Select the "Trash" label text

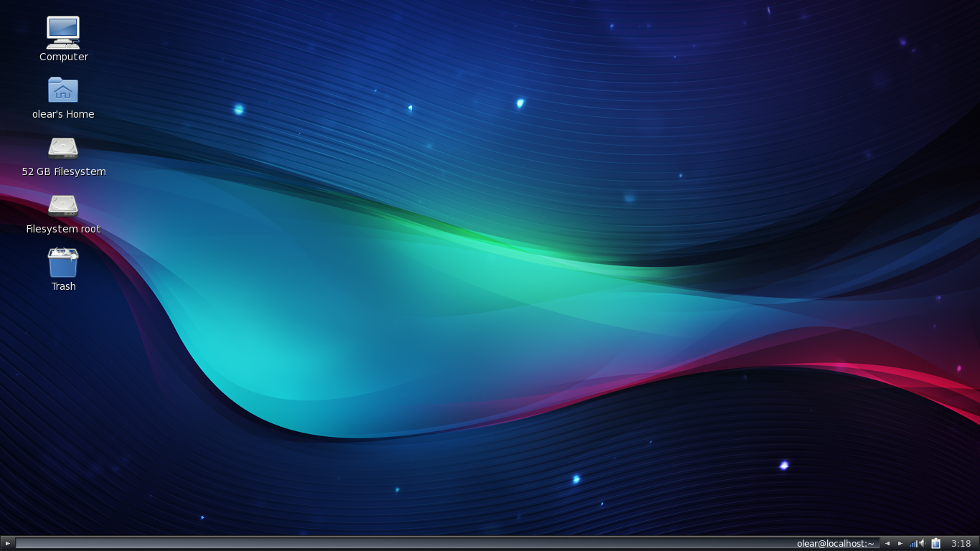point(64,286)
